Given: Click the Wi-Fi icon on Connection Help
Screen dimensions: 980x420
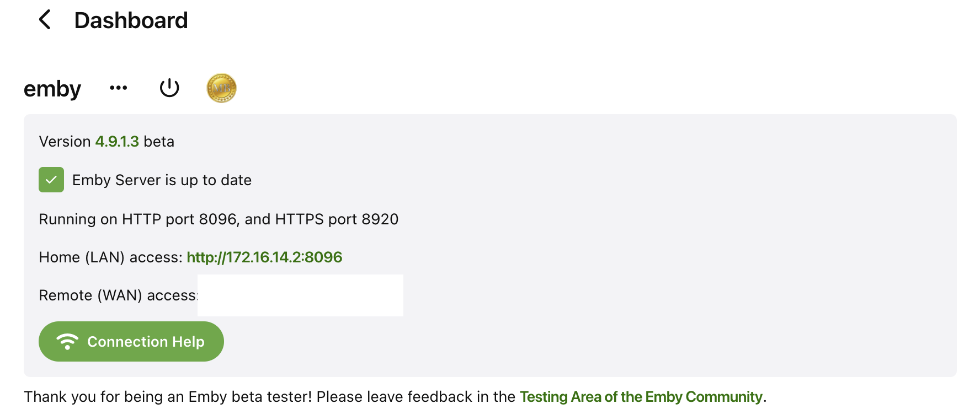Looking at the screenshot, I should [x=67, y=342].
